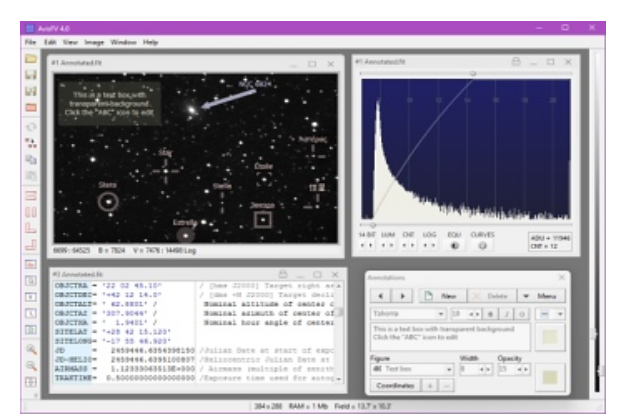
Task: Select the SITELAT header row
Action: click(195, 331)
